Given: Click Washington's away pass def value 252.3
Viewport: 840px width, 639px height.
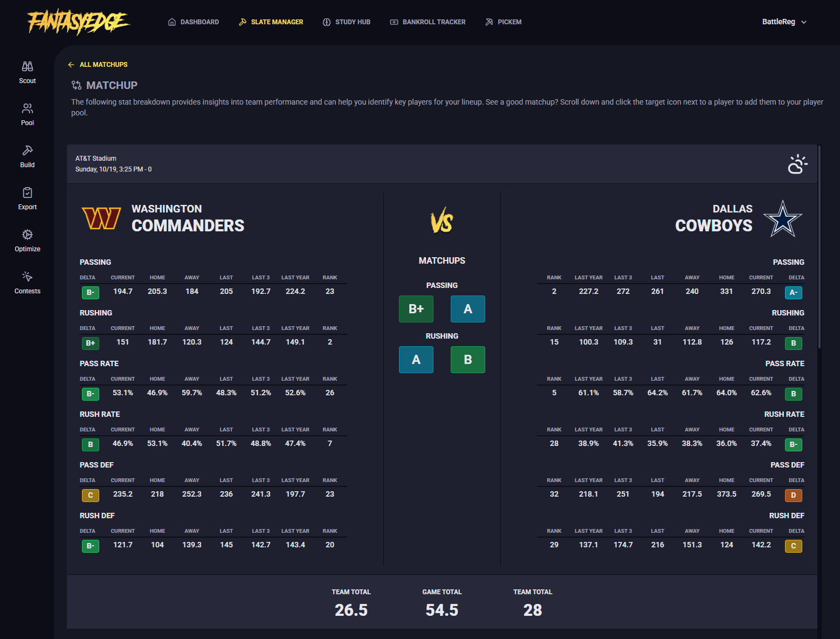Looking at the screenshot, I should (192, 494).
